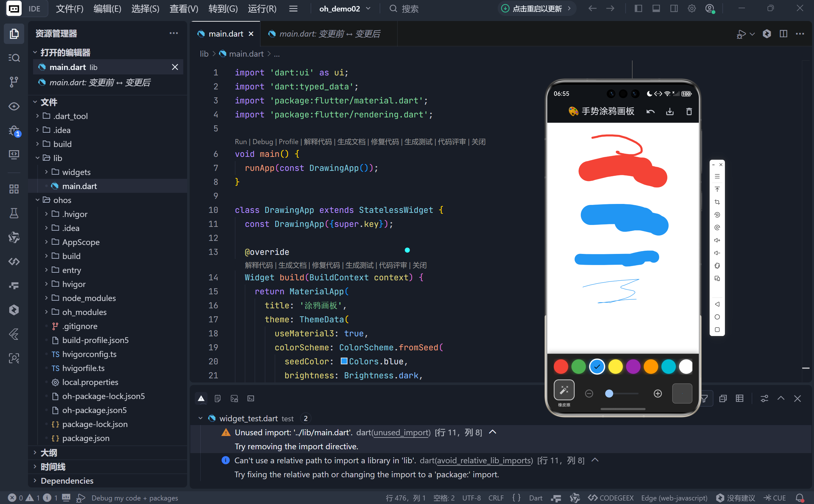Click the split editor icon
The width and height of the screenshot is (814, 504).
pos(783,34)
